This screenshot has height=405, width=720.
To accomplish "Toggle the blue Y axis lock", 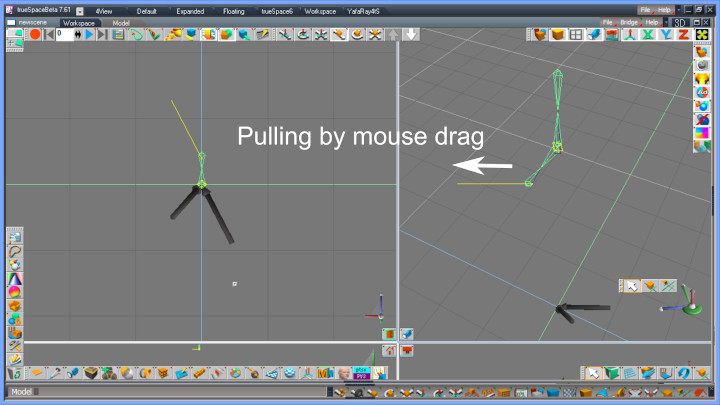I will (x=665, y=35).
